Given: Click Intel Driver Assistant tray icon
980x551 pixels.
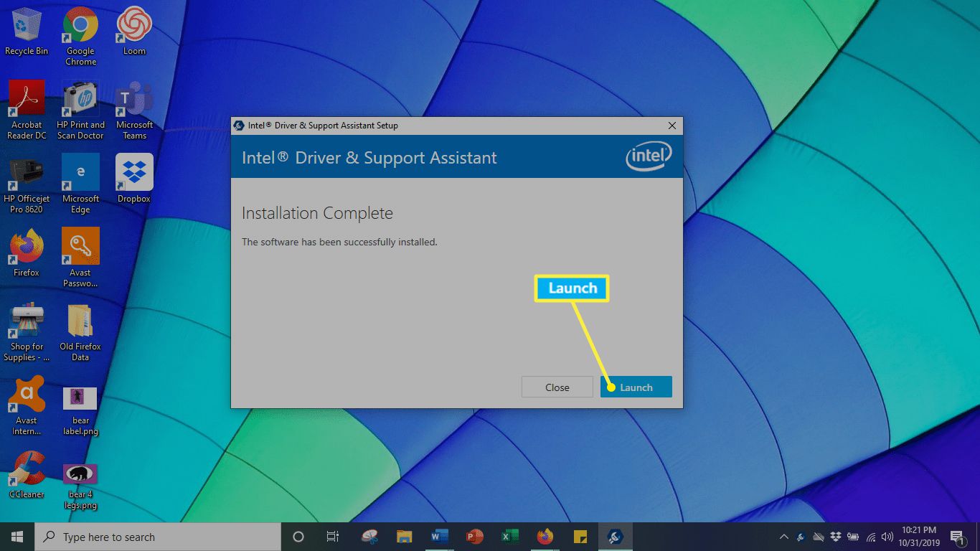Looking at the screenshot, I should pyautogui.click(x=801, y=537).
